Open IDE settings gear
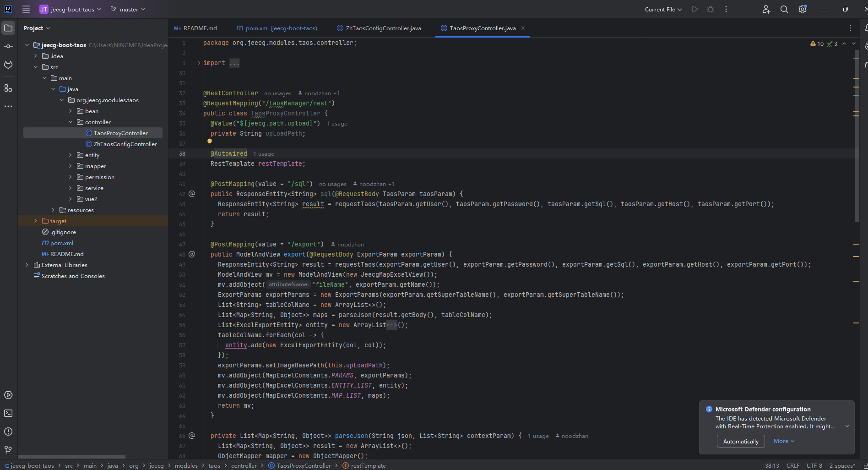The width and height of the screenshot is (868, 470). [803, 9]
